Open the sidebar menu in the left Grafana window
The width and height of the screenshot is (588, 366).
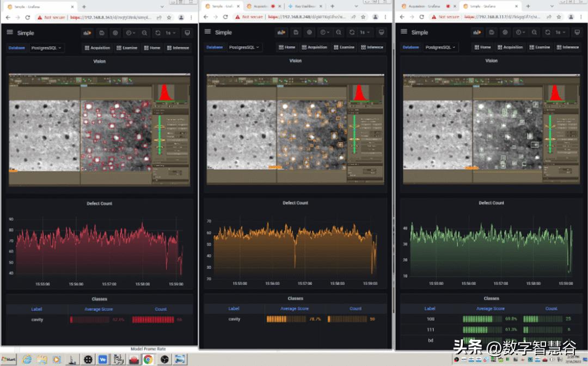[10, 32]
